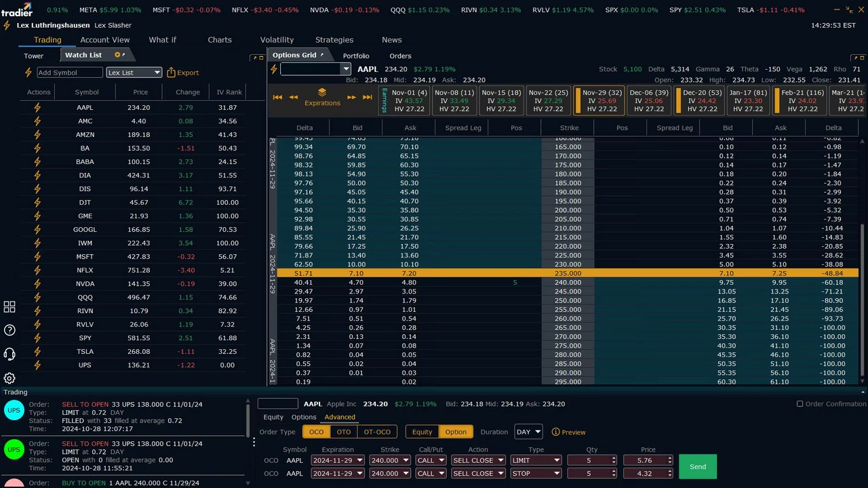
Task: Step back one expiration with rewind icon
Action: point(294,97)
